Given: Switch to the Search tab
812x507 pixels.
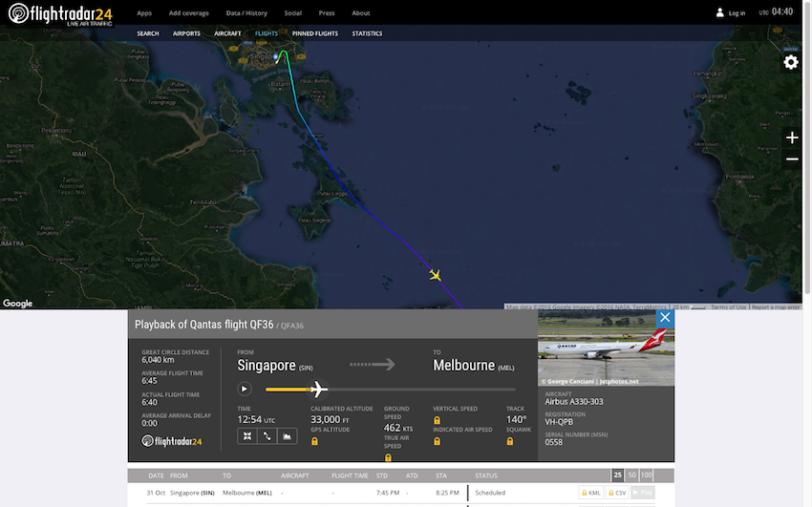Looking at the screenshot, I should click(x=147, y=33).
